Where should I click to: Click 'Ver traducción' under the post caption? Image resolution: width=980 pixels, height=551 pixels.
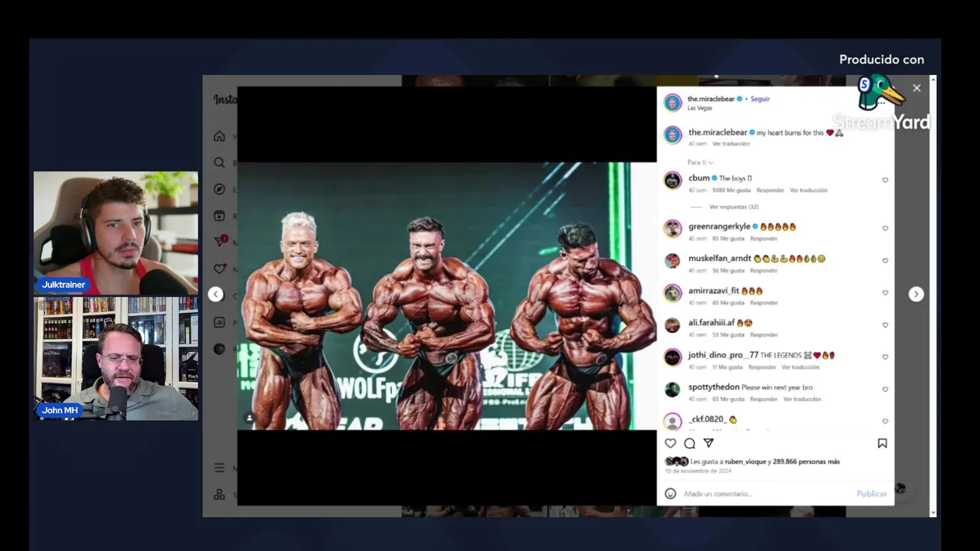(730, 144)
